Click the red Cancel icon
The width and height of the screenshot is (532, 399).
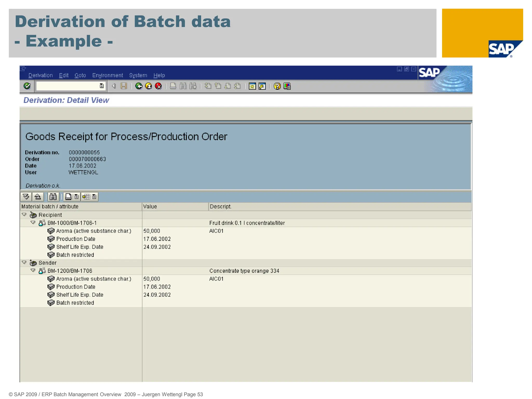tap(158, 86)
